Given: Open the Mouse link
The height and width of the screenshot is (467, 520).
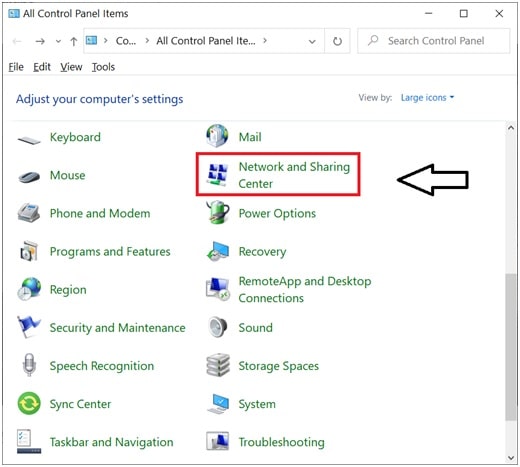Looking at the screenshot, I should 68,175.
